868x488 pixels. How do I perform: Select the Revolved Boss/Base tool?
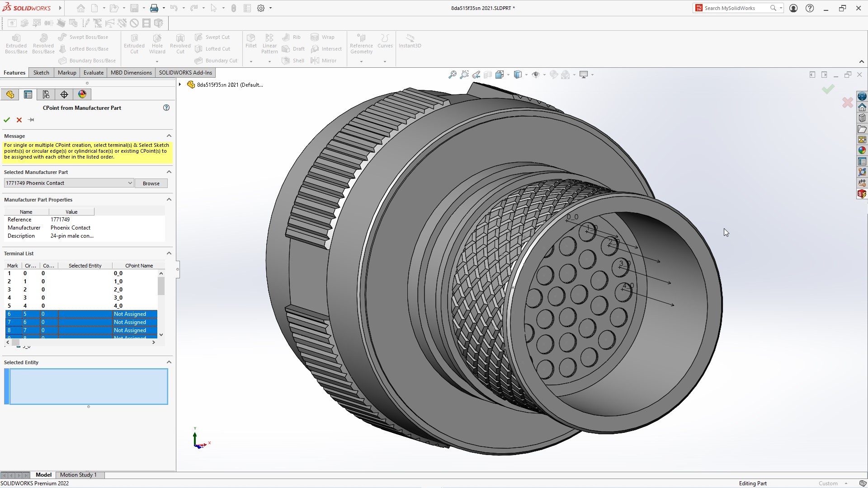(43, 45)
